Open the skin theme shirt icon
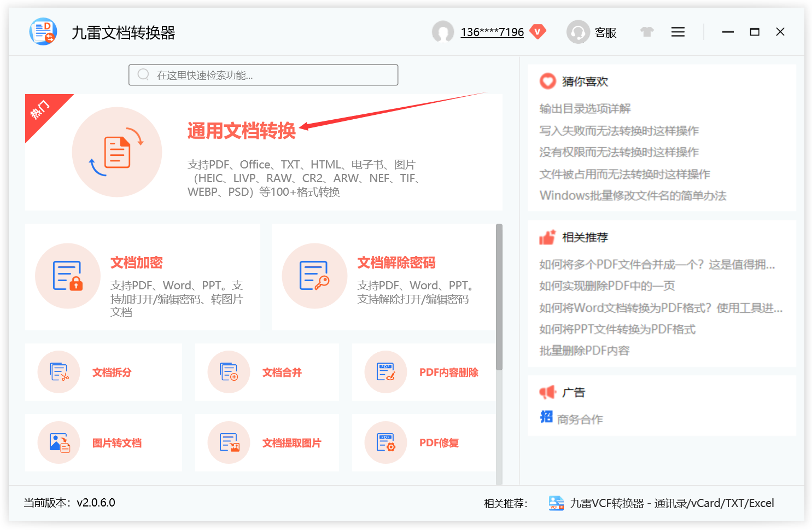The width and height of the screenshot is (812, 530). tap(647, 32)
